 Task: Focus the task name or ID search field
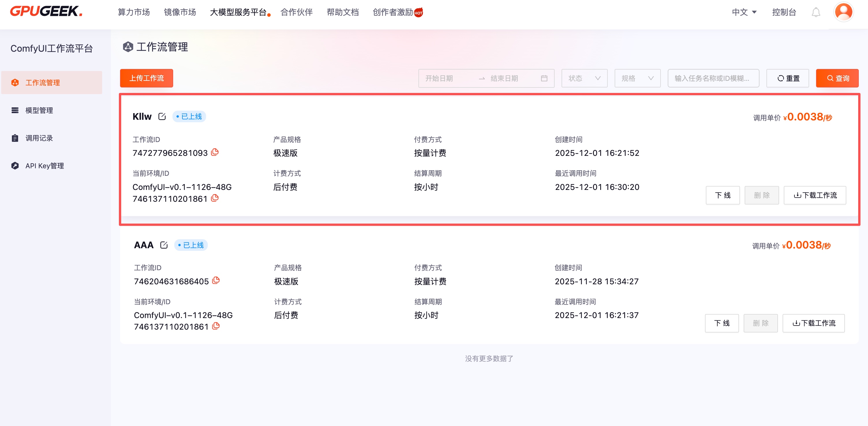[713, 78]
